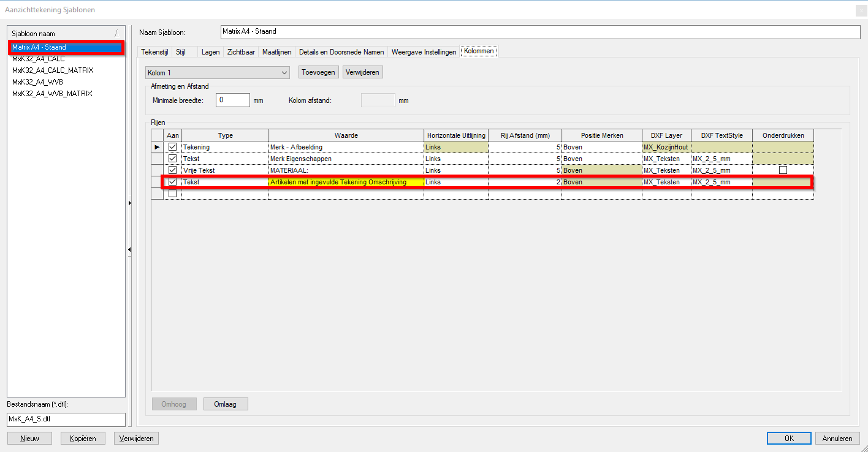Click the Vrije Tekst type cell
The width and height of the screenshot is (868, 452).
click(225, 170)
